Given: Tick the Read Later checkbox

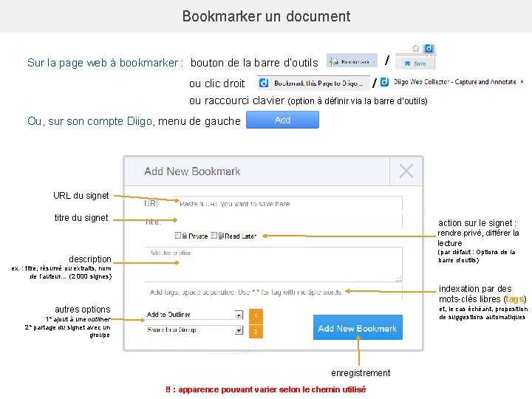Looking at the screenshot, I should (x=214, y=235).
